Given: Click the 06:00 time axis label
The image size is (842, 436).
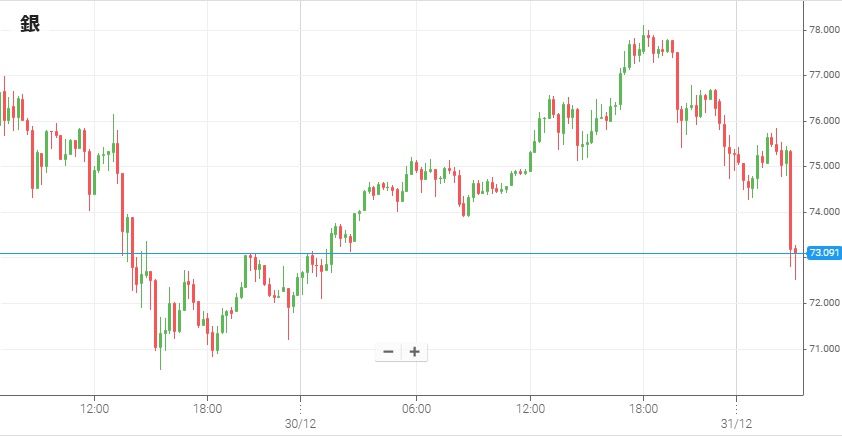Looking at the screenshot, I should pyautogui.click(x=416, y=408).
